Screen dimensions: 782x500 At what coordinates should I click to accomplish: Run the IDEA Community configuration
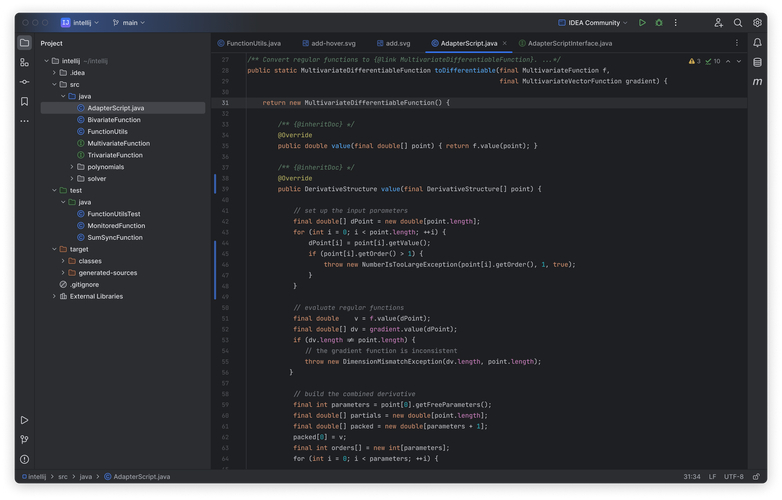pyautogui.click(x=642, y=22)
